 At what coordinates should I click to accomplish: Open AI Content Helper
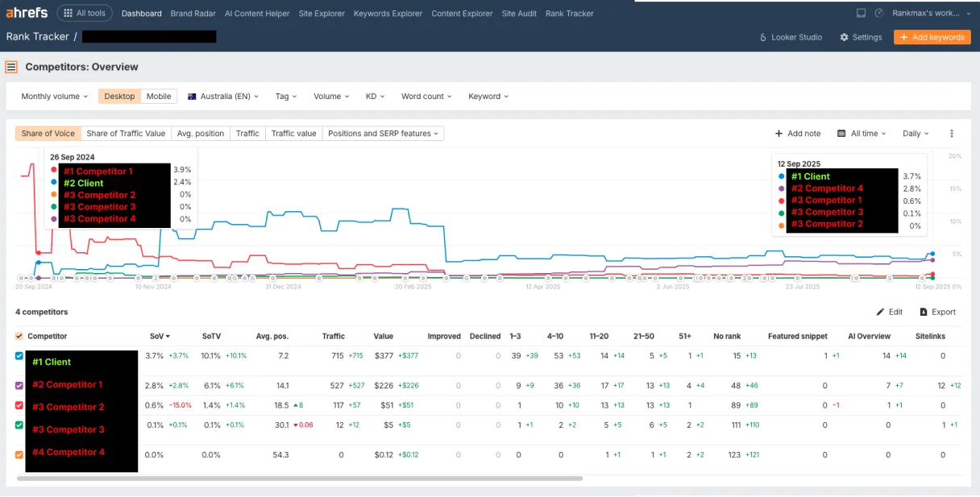[x=256, y=14]
